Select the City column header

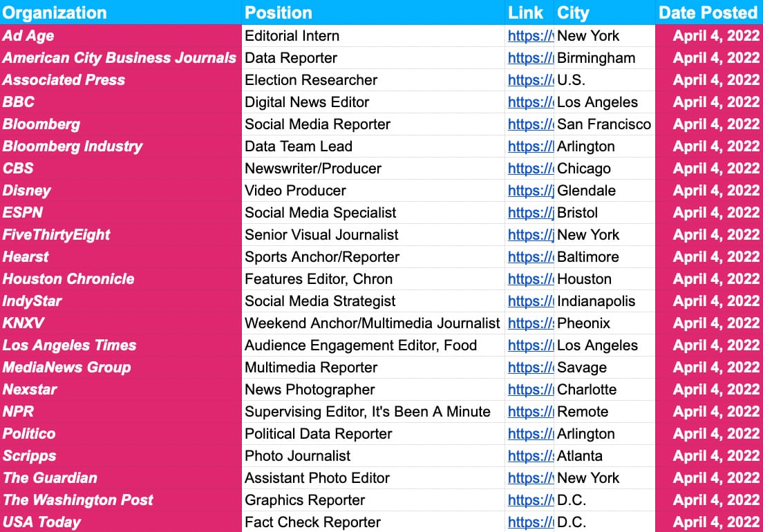[x=573, y=12]
